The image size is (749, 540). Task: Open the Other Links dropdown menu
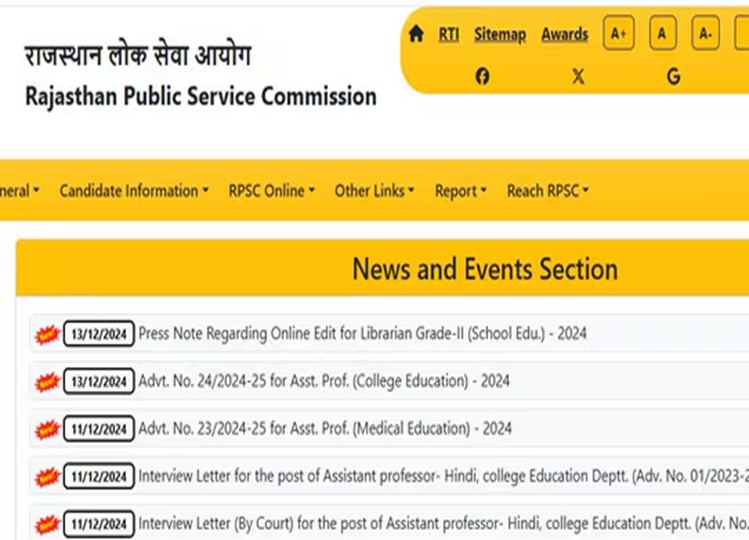374,191
